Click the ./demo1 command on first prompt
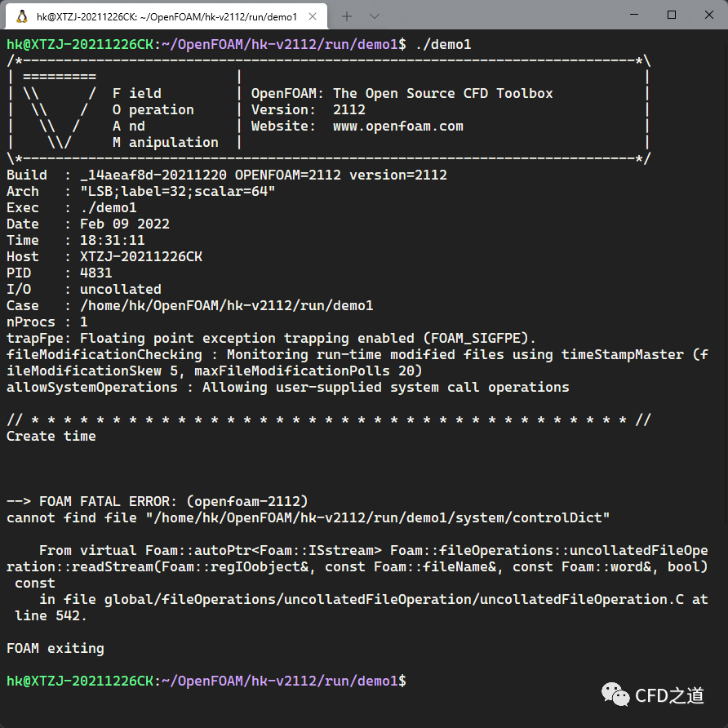This screenshot has height=728, width=728. 443,45
